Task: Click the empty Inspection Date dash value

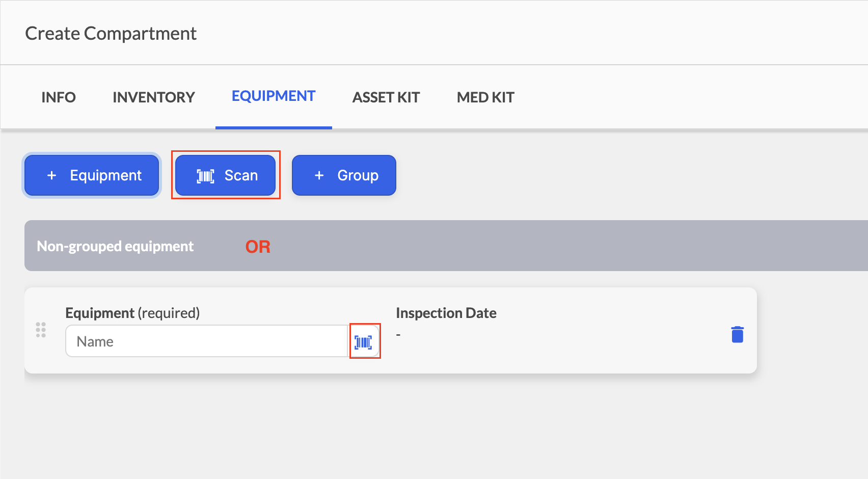Action: [398, 335]
